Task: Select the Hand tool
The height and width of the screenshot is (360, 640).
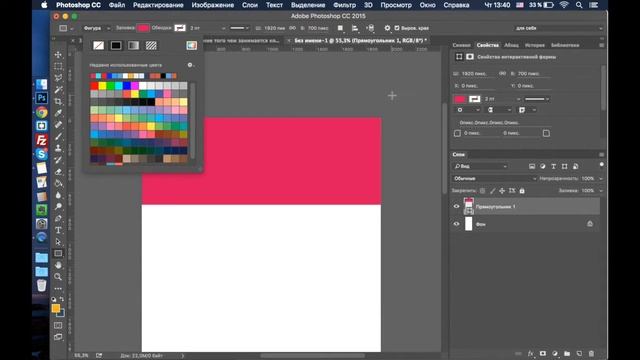Action: click(58, 265)
